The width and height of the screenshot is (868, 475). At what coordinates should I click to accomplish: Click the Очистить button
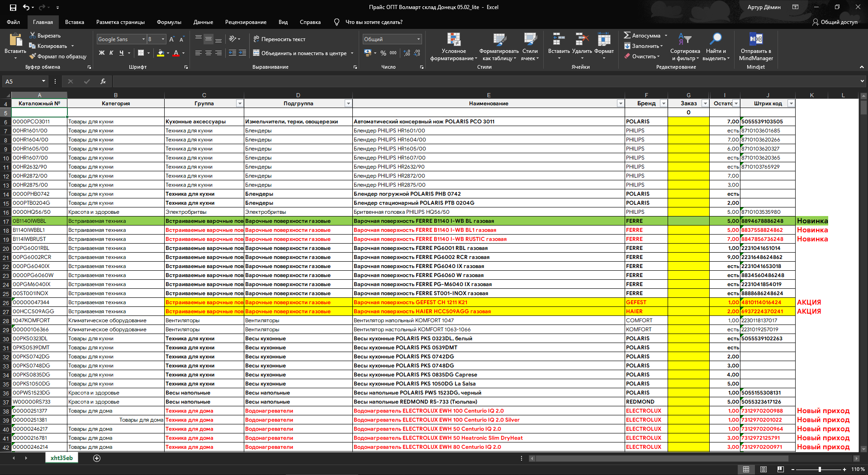[x=642, y=56]
